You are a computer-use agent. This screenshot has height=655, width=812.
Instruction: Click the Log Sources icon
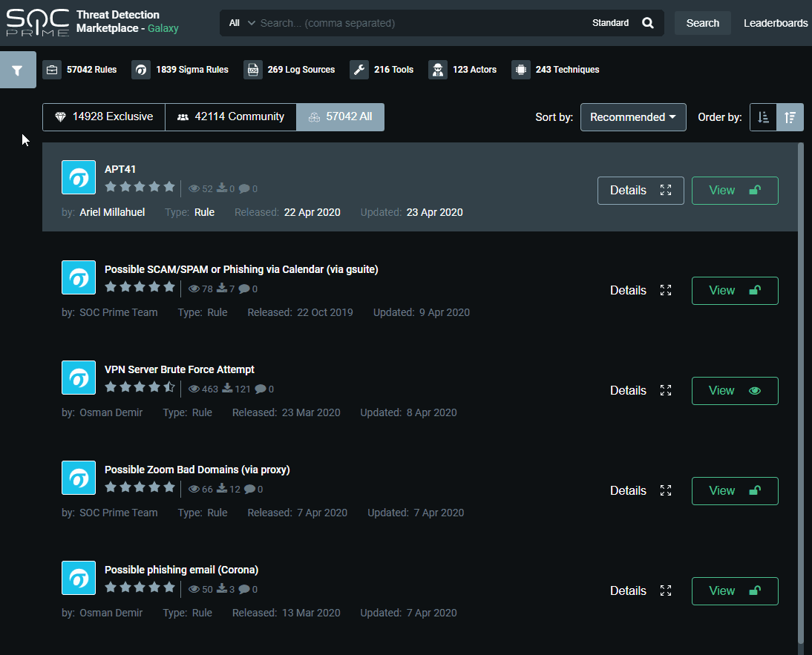pyautogui.click(x=252, y=70)
